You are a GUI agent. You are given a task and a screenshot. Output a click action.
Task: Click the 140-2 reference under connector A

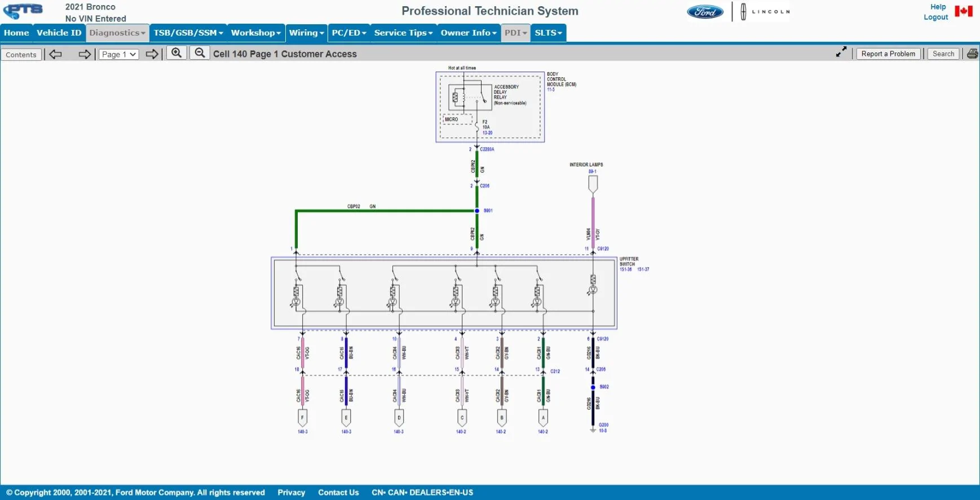click(x=543, y=432)
